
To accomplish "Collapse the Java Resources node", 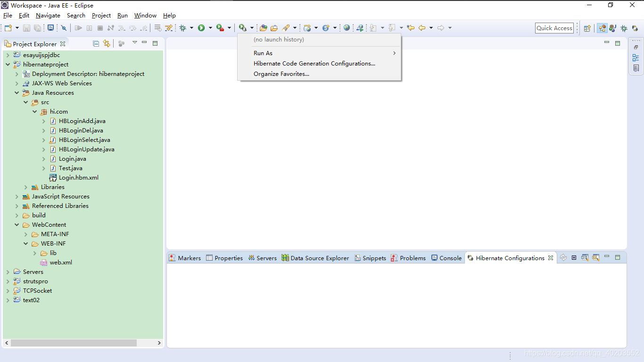I will pos(17,93).
